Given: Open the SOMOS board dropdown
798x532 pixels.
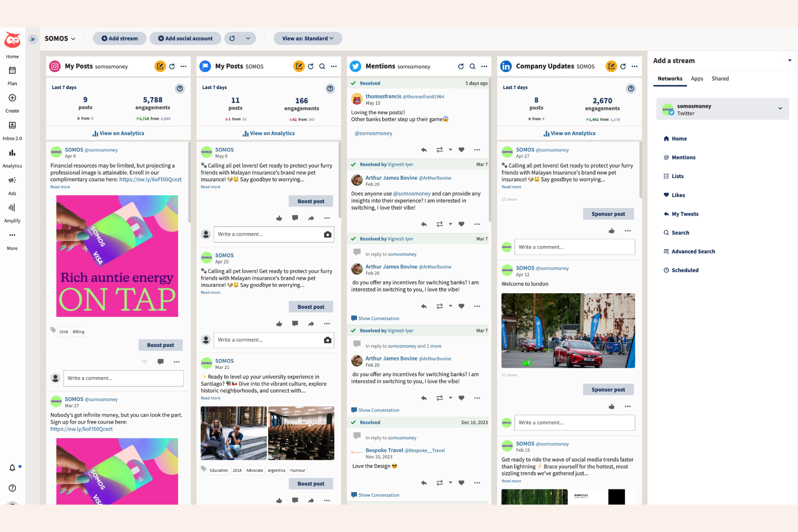Looking at the screenshot, I should (60, 39).
